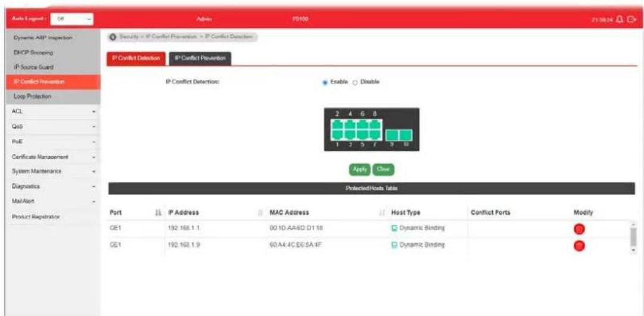Open the Auto Logout dropdown

pos(73,19)
